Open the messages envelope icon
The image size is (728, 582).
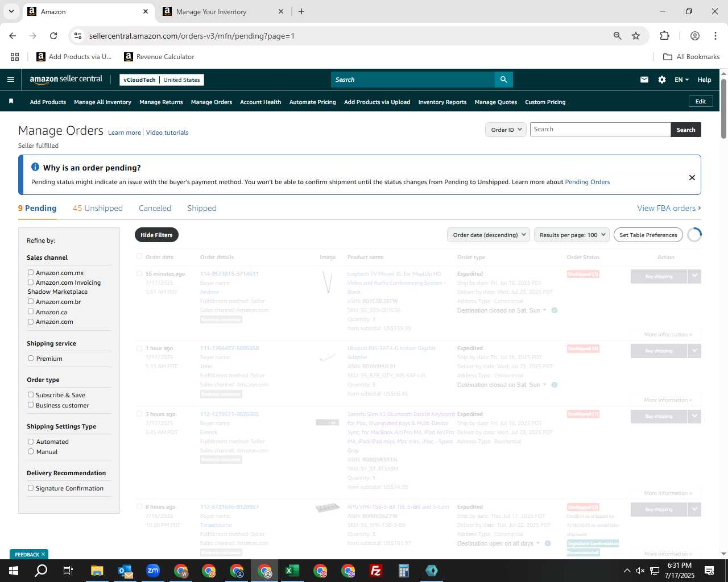click(x=644, y=80)
